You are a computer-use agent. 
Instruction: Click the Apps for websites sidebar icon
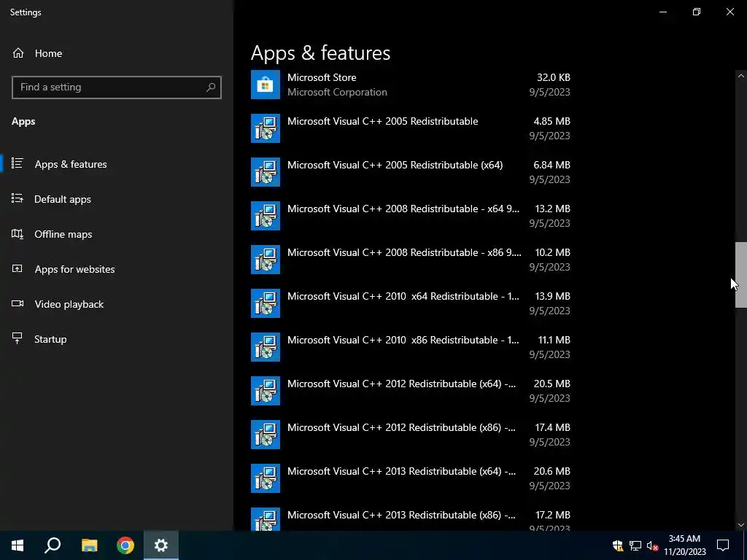pos(18,269)
